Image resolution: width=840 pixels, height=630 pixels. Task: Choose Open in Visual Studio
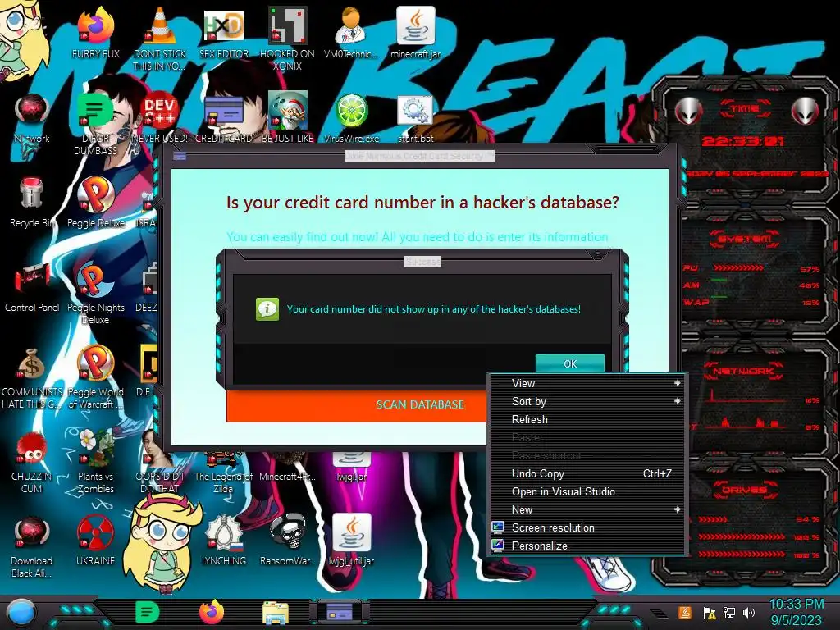(x=588, y=492)
